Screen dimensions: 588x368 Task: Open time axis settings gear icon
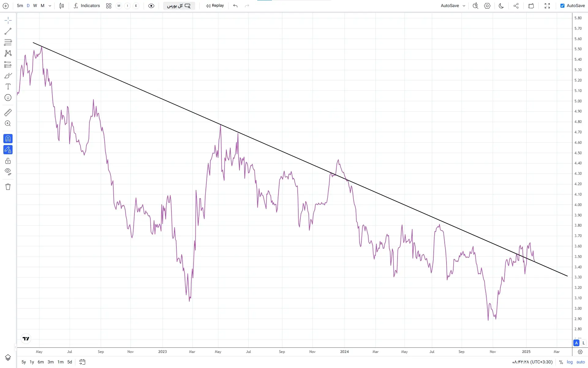pyautogui.click(x=580, y=352)
